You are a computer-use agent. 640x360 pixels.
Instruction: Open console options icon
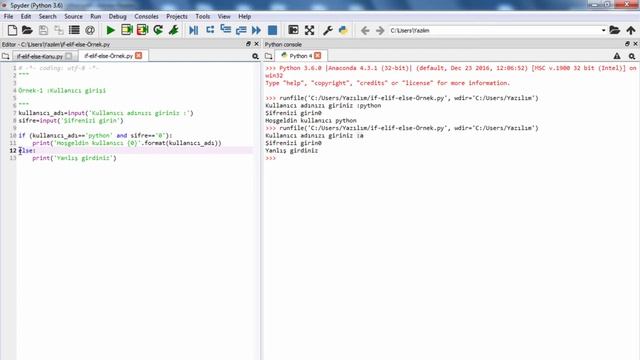point(632,56)
